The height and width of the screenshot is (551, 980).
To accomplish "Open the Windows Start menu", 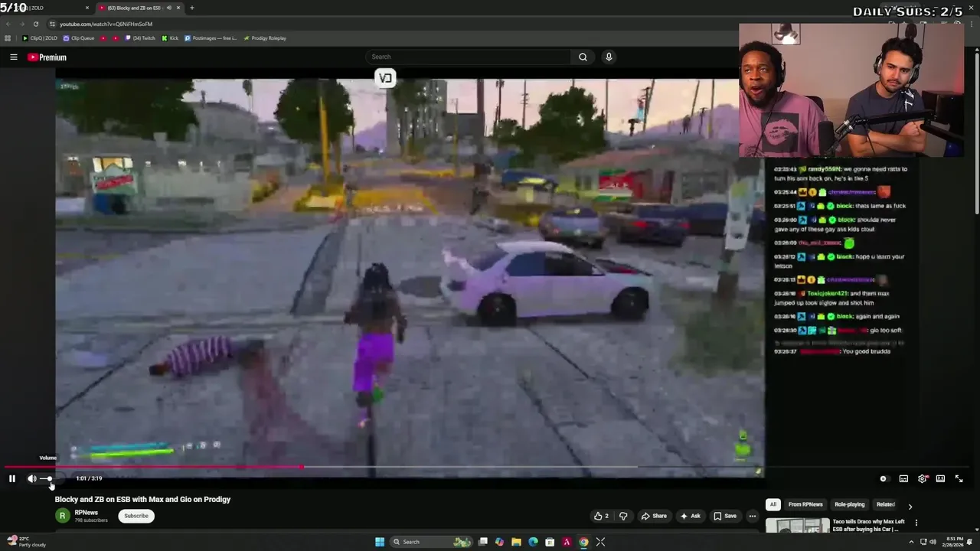I will point(379,542).
